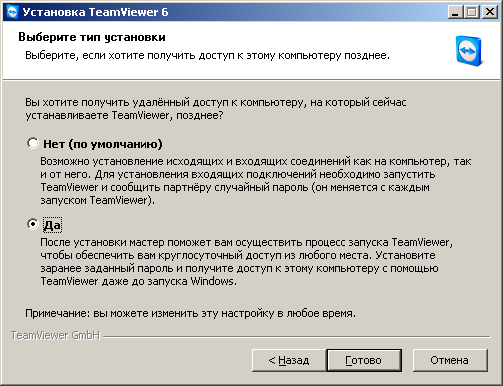Viewport: 503px width, 386px height.
Task: Close the setup window with X
Action: pyautogui.click(x=489, y=12)
